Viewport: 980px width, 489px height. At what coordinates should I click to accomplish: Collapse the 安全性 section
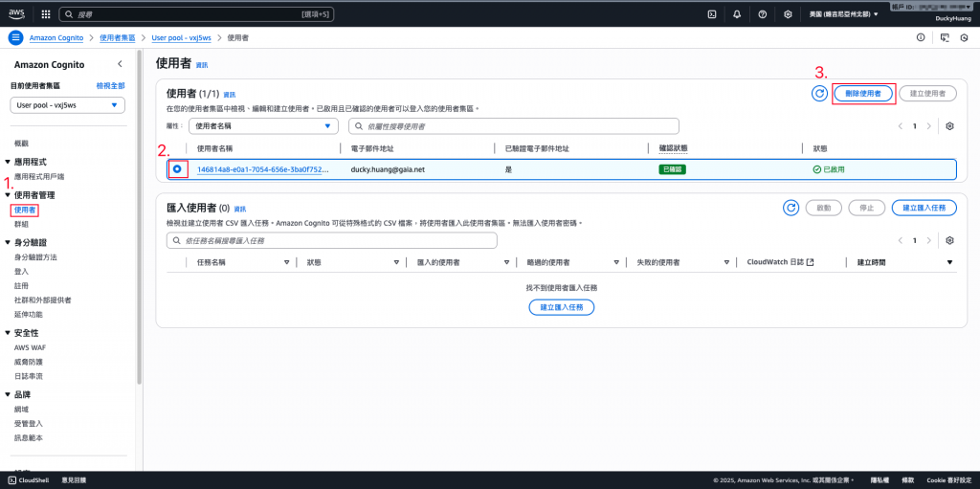tap(8, 333)
